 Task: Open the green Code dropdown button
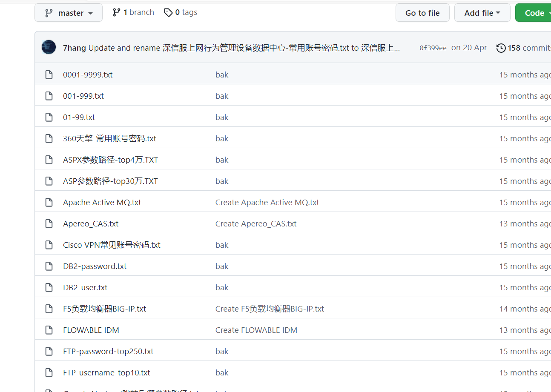click(x=533, y=13)
